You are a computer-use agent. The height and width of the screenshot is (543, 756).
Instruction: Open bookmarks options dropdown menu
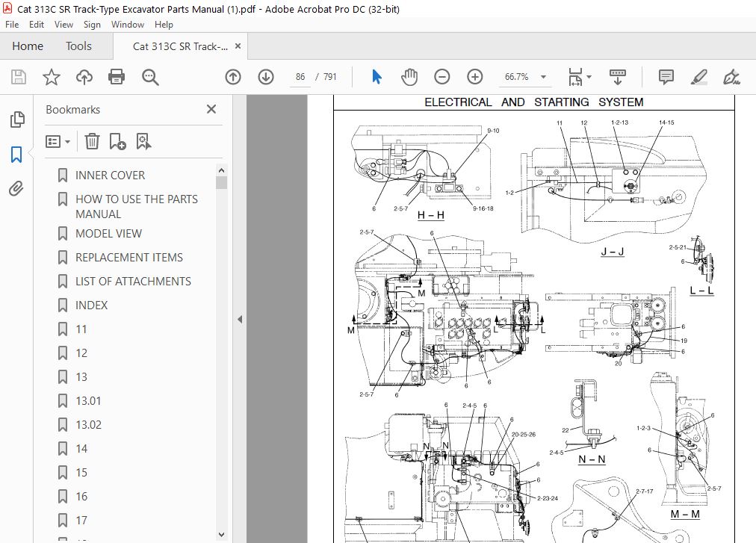pos(58,141)
